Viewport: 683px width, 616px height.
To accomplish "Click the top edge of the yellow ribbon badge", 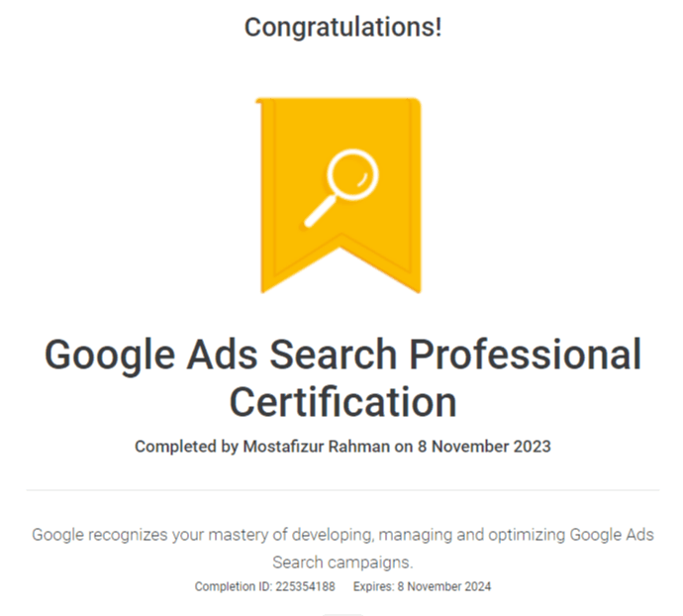I will click(x=341, y=101).
